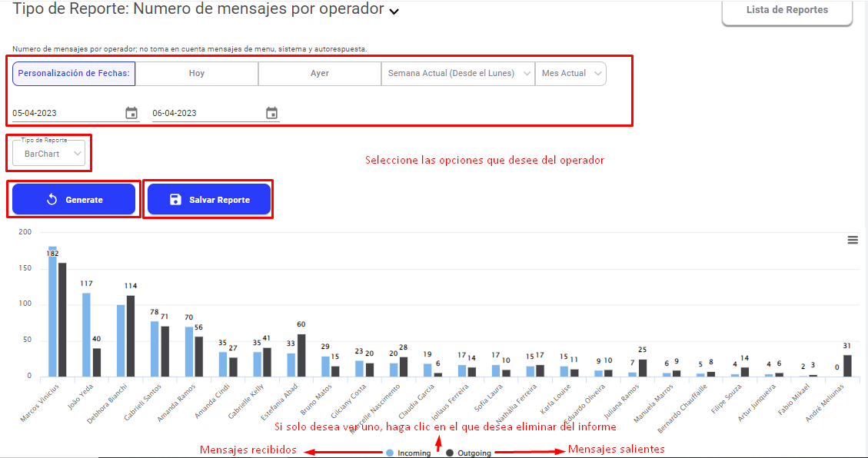Select the Ayer date filter tab
Image resolution: width=868 pixels, height=458 pixels.
320,74
